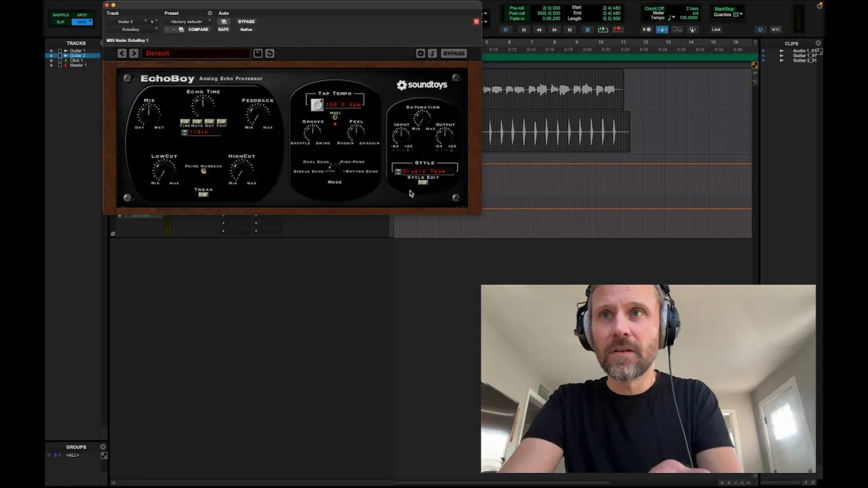Toggle automation SAFE button
868x488 pixels.
pyautogui.click(x=223, y=29)
